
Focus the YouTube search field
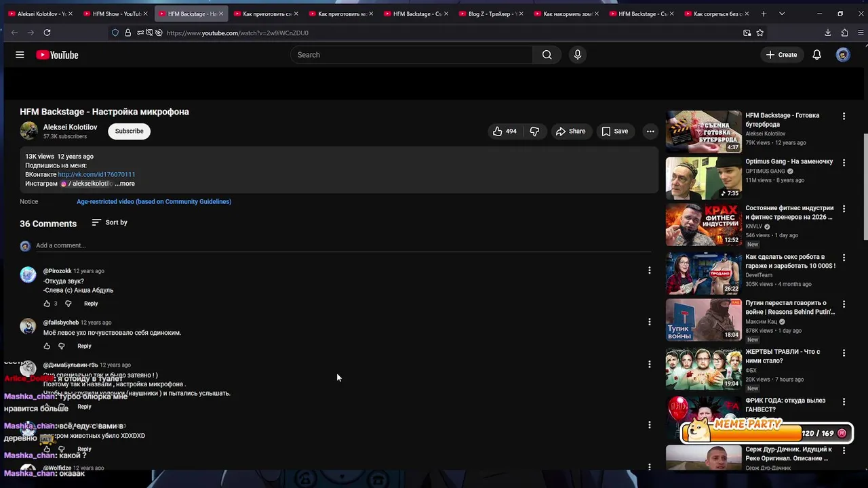click(x=412, y=55)
